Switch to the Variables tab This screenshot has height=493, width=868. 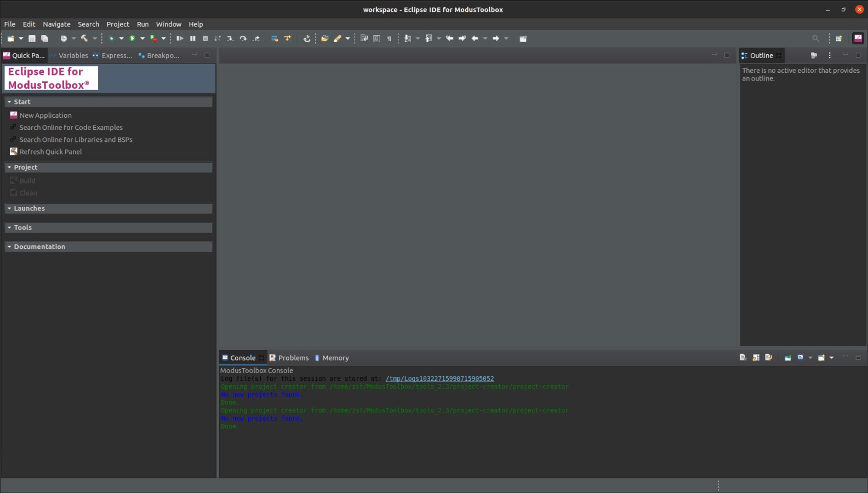point(73,55)
